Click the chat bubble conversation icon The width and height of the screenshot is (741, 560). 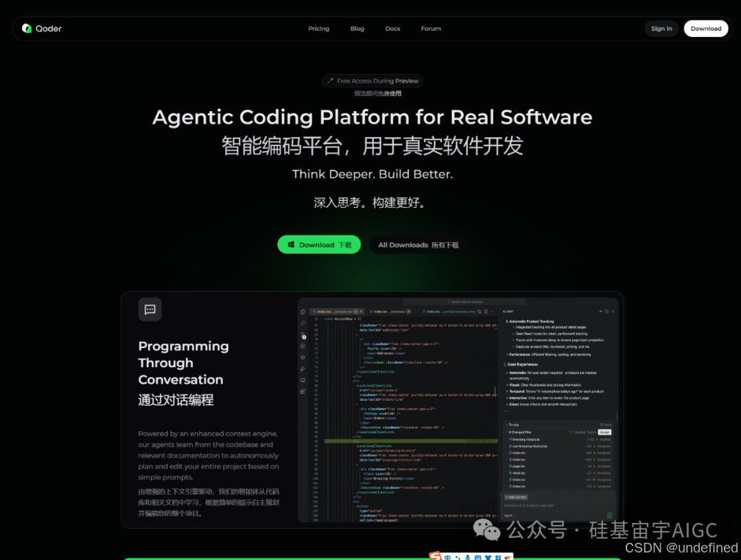(x=150, y=310)
